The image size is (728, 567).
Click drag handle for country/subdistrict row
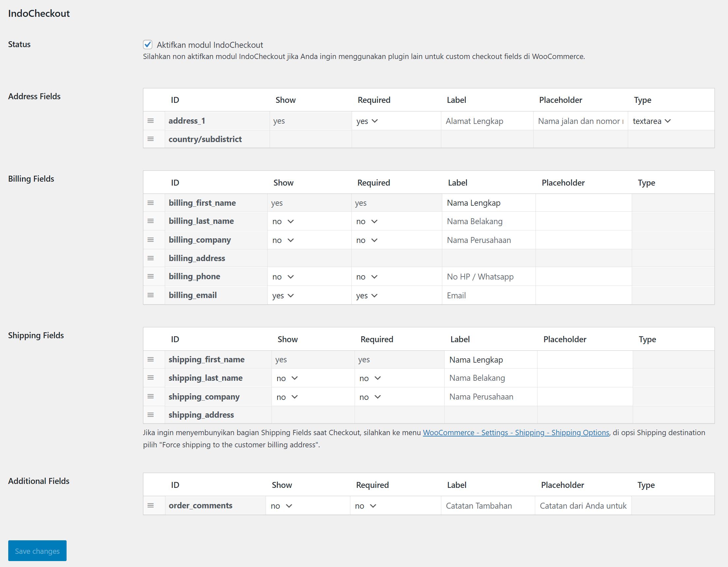151,139
